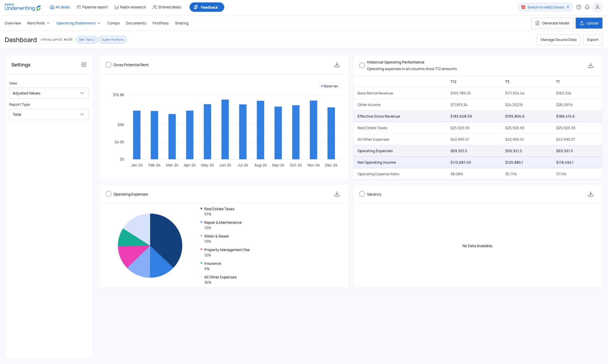Click Switch to redIQ Classic
The height and width of the screenshot is (364, 608).
(x=545, y=7)
